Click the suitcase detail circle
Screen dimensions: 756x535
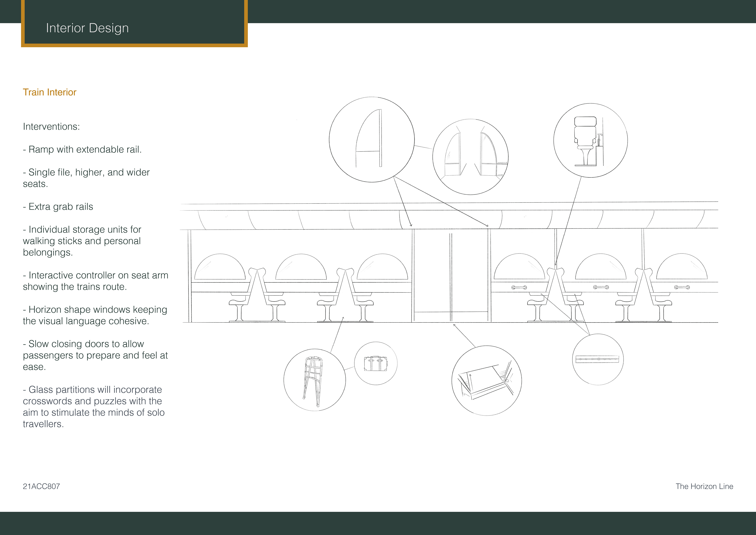tap(376, 363)
